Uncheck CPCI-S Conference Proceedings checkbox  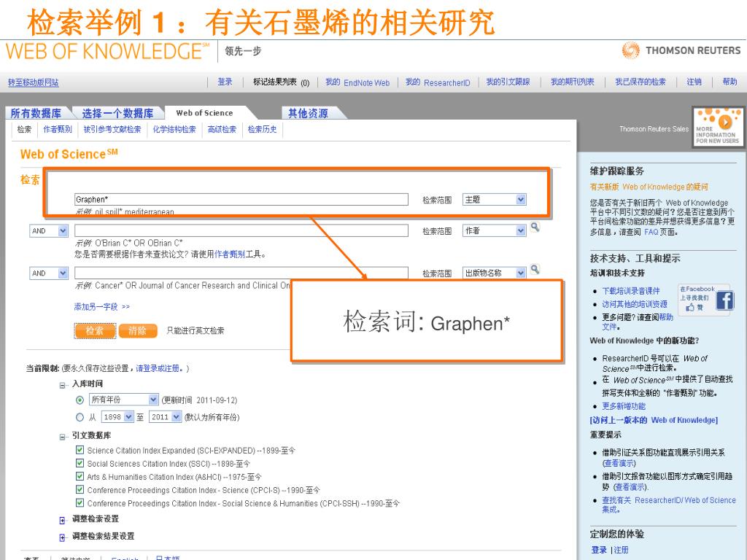pyautogui.click(x=80, y=489)
